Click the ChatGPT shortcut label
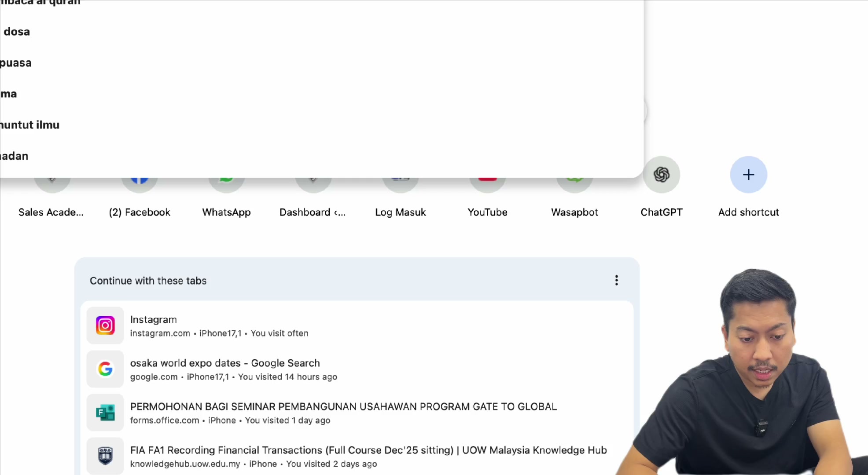 pyautogui.click(x=661, y=212)
